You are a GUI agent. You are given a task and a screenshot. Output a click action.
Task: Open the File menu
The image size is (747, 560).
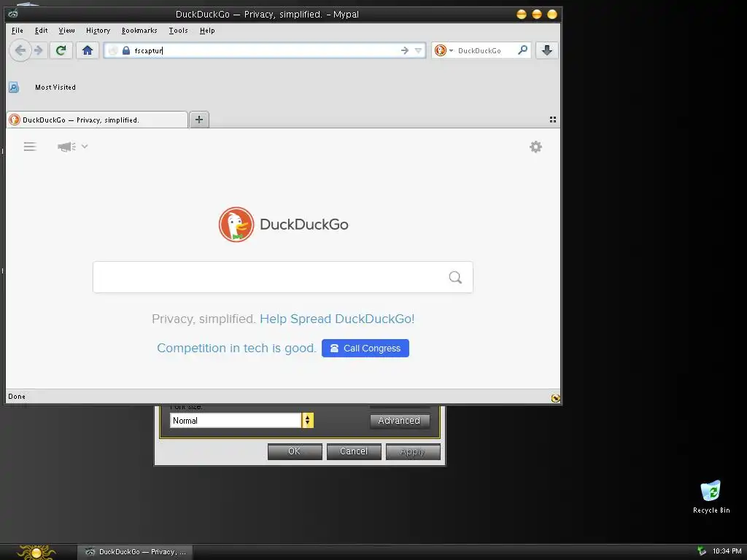click(x=18, y=31)
